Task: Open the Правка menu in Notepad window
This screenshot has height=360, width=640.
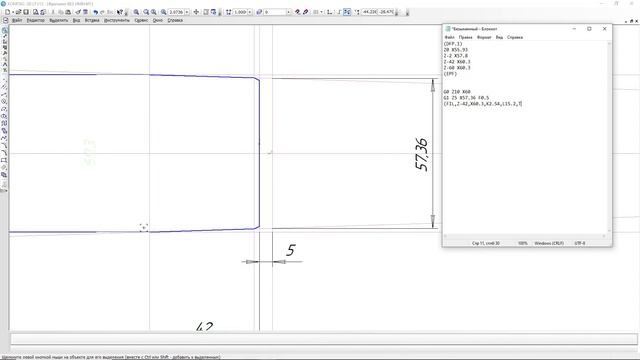Action: (x=465, y=37)
